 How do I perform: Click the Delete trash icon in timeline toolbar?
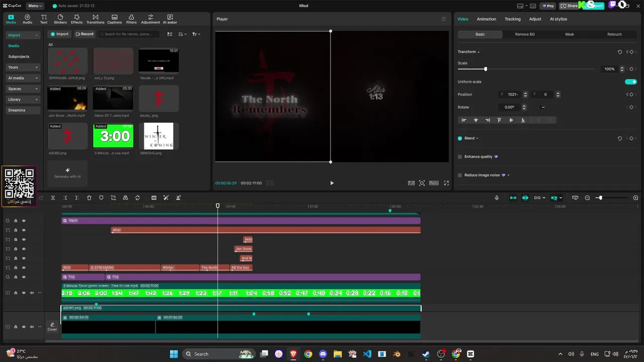[89, 198]
